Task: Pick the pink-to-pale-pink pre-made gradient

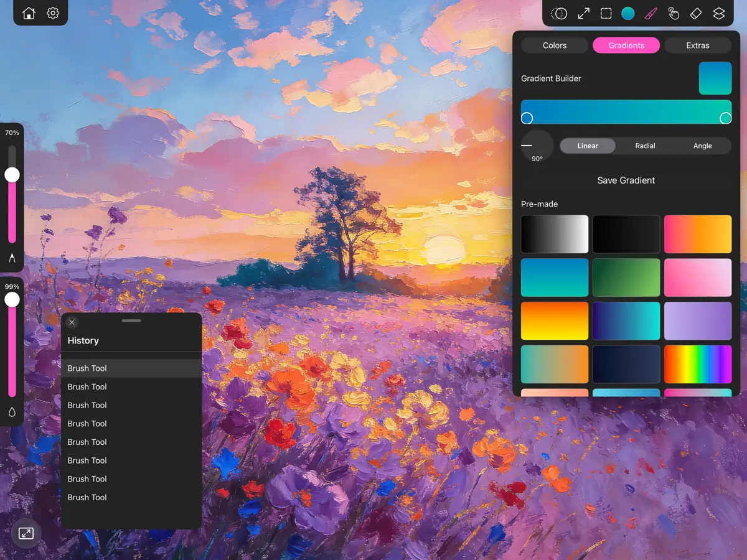Action: (698, 278)
